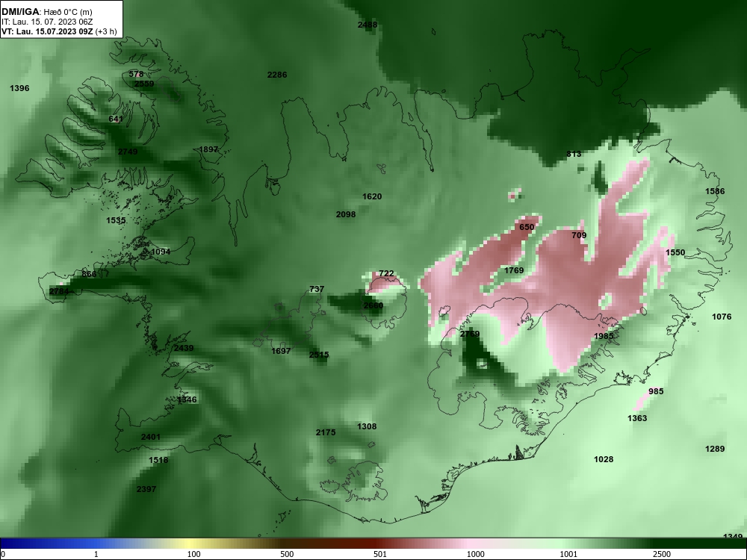This screenshot has height=560, width=747.
Task: Click the map value 1518
Action: click(158, 459)
